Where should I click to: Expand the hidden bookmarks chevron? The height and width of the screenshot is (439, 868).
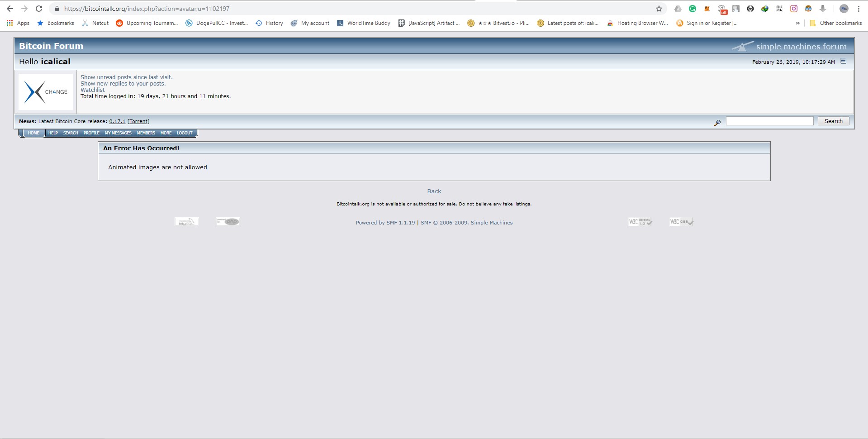point(797,23)
